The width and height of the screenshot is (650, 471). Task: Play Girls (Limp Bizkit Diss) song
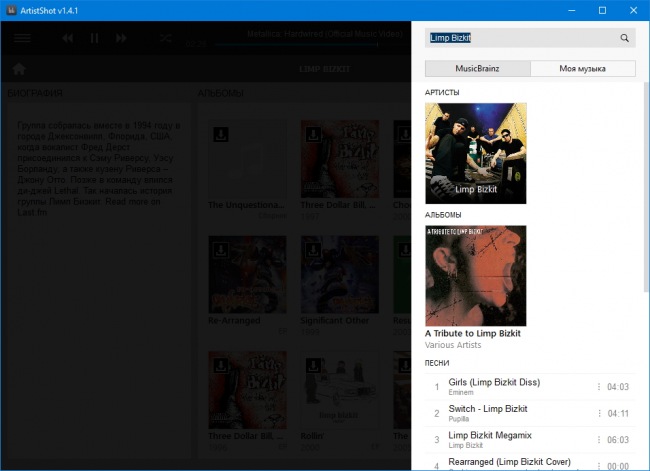[x=530, y=387]
